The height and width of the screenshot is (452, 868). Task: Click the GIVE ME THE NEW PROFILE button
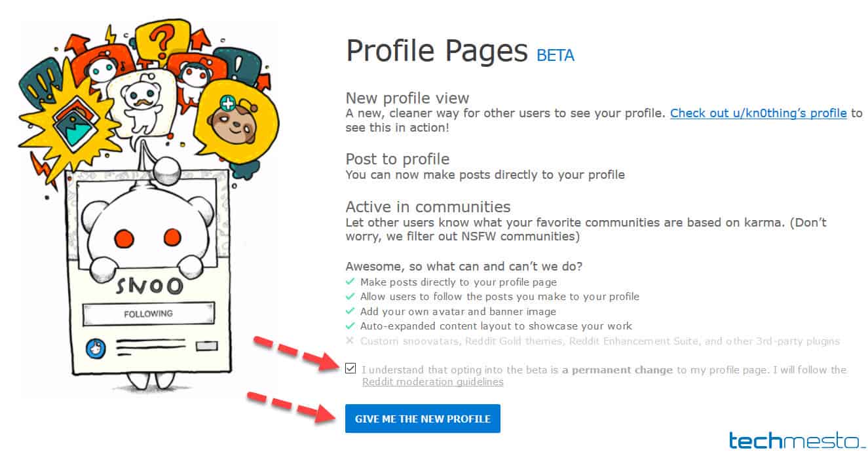click(423, 419)
